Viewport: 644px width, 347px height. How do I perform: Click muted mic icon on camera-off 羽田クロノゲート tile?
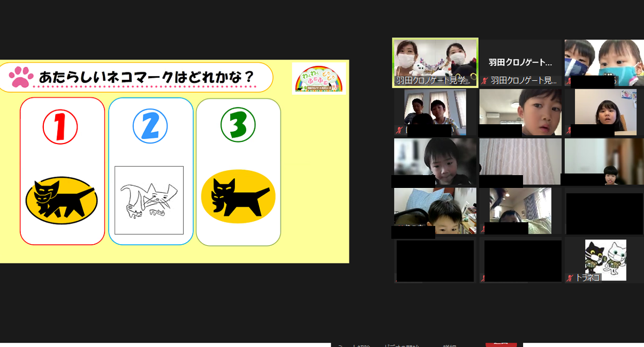pos(484,81)
